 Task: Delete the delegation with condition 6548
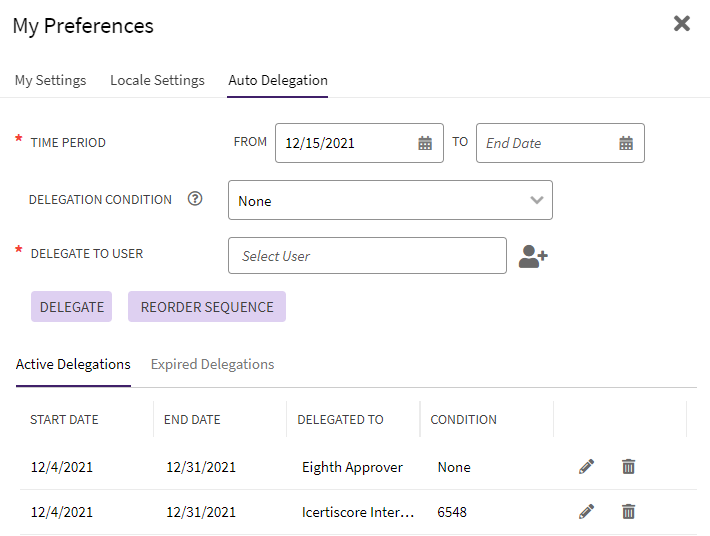pos(628,512)
